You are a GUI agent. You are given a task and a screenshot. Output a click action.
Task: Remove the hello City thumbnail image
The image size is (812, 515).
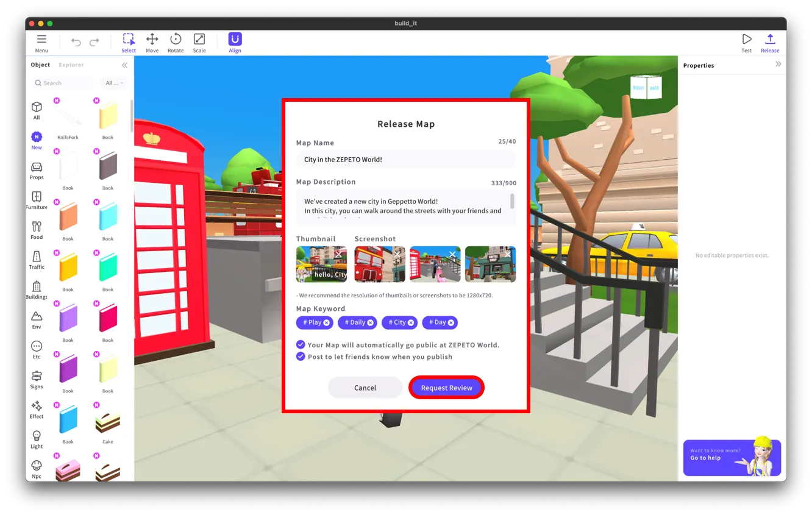tap(338, 254)
